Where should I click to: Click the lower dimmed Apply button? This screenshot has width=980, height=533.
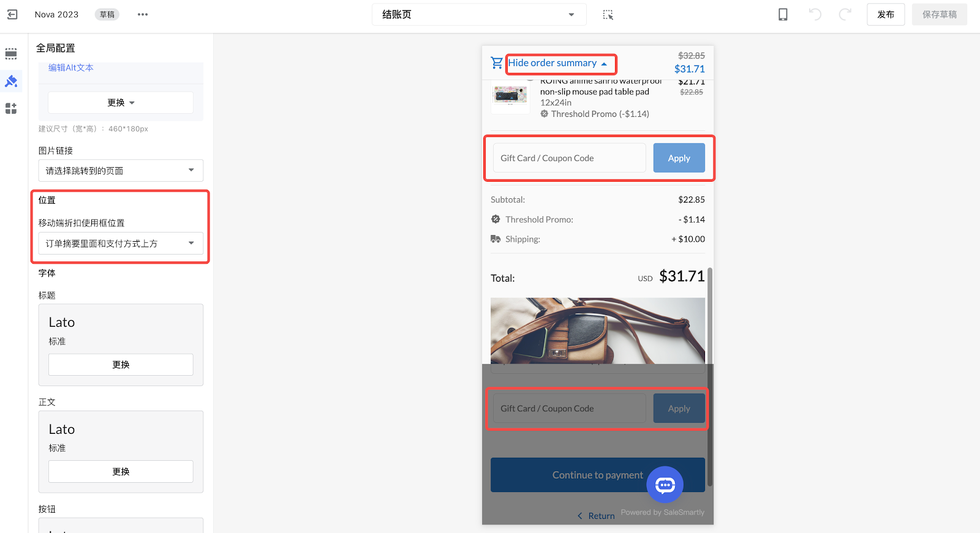[x=679, y=408]
